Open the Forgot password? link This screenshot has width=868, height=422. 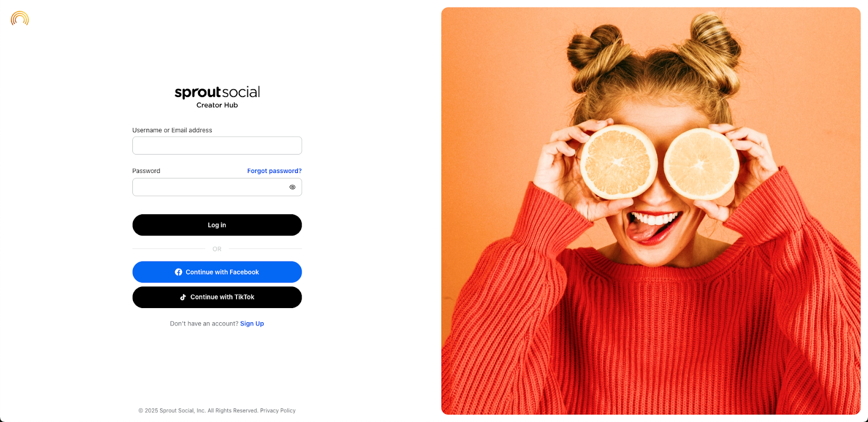pos(275,171)
